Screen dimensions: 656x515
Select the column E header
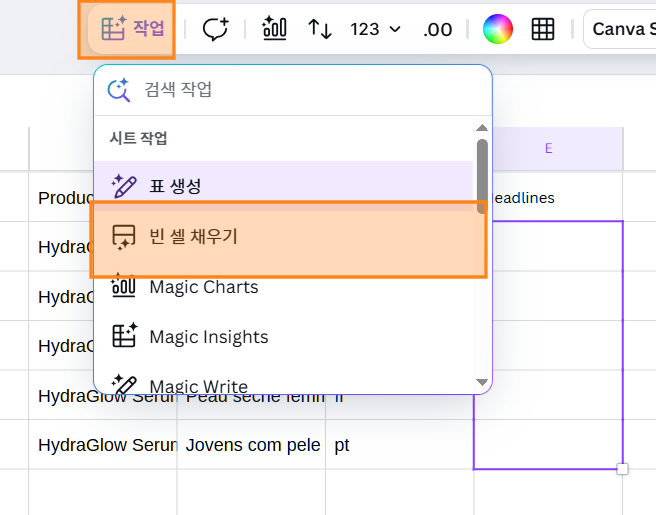coord(548,148)
